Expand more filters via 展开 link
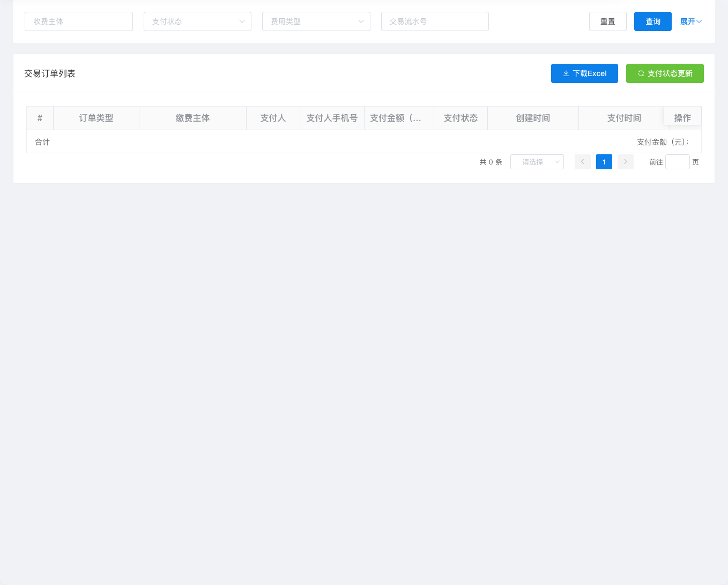This screenshot has width=728, height=585. tap(690, 21)
